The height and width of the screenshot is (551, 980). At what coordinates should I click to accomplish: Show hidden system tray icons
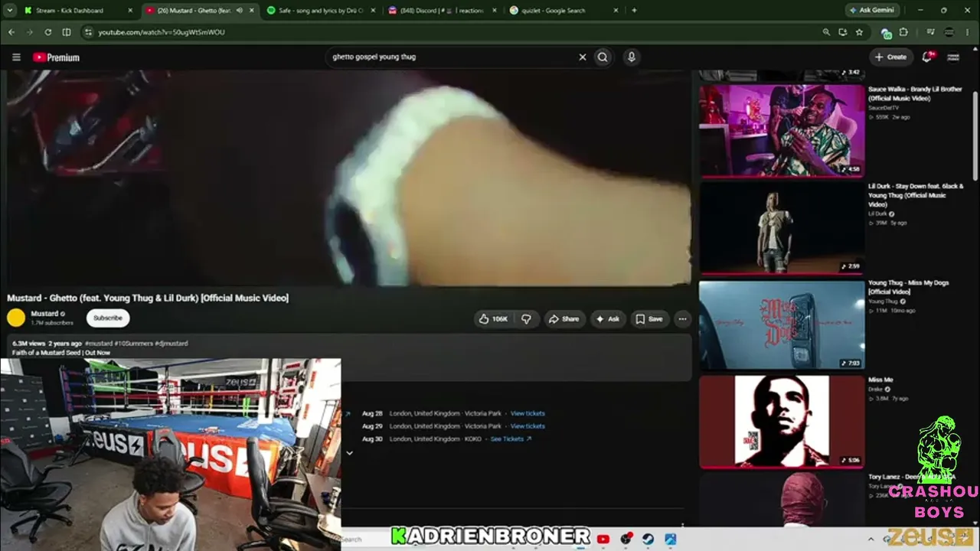(x=871, y=540)
